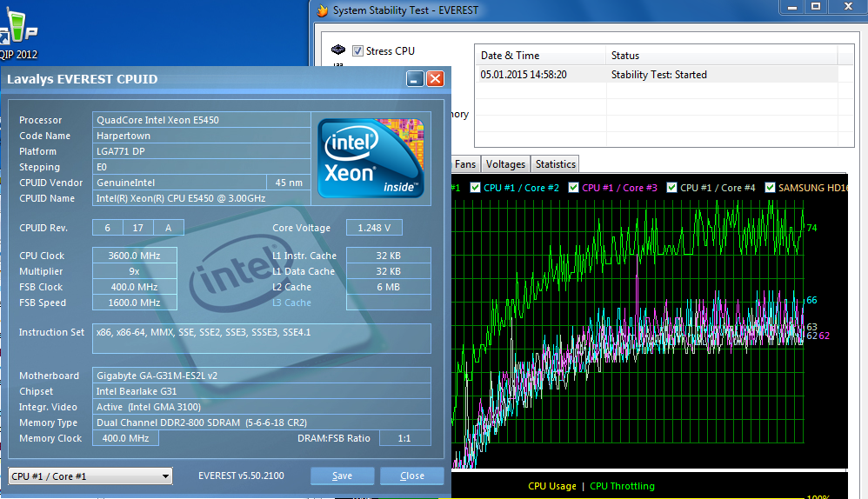The image size is (868, 499).
Task: Click the FSB Speed 1600.0 MHz value
Action: pyautogui.click(x=135, y=303)
